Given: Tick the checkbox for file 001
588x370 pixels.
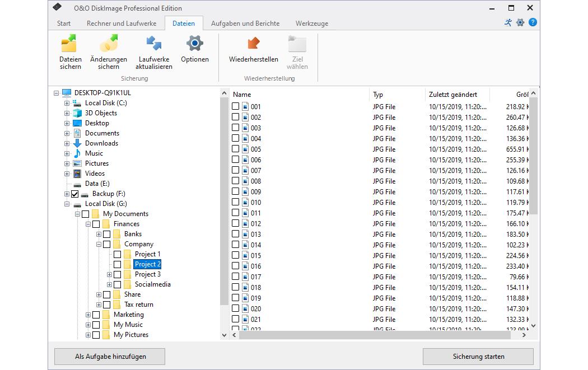Looking at the screenshot, I should (x=235, y=106).
